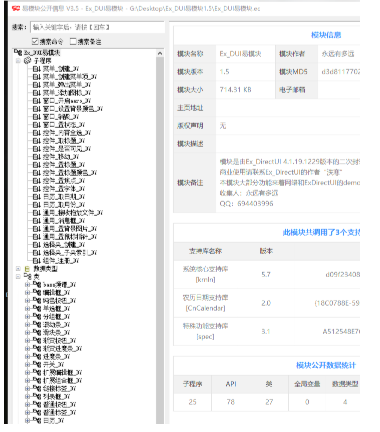Click the tree scrollbar up arrow
This screenshot has width=380, height=432.
(x=160, y=53)
